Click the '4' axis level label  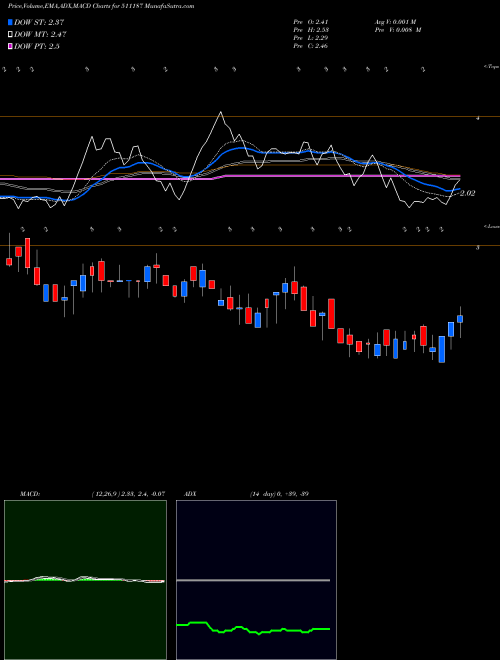[x=478, y=119]
